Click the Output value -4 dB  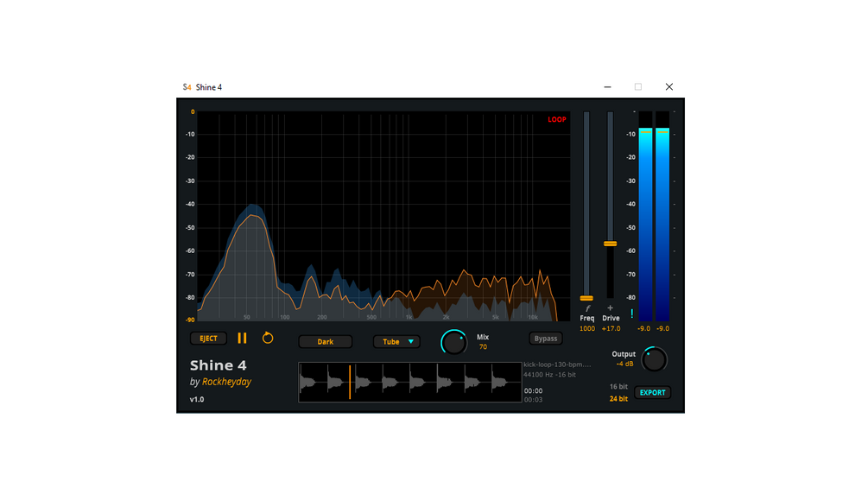pyautogui.click(x=624, y=364)
